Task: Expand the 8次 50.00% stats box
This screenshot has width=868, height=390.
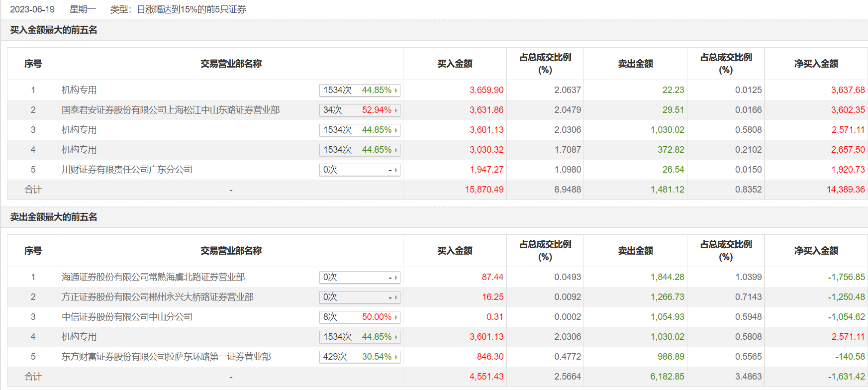Action: point(359,317)
